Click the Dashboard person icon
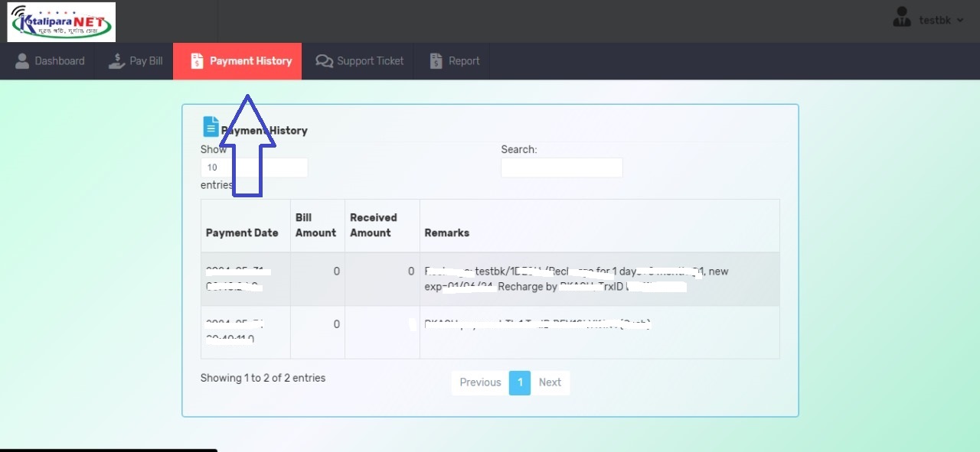Screen dimensions: 980x452 (x=22, y=61)
